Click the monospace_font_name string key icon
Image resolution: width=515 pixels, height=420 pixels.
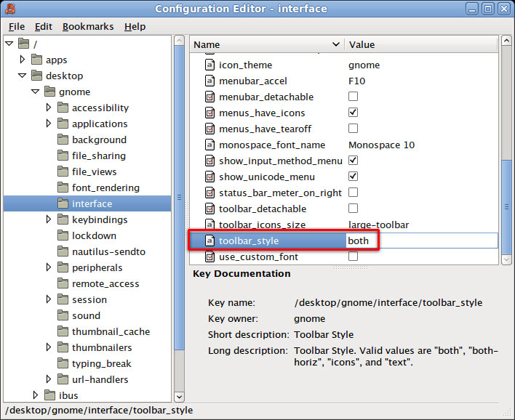tap(210, 145)
